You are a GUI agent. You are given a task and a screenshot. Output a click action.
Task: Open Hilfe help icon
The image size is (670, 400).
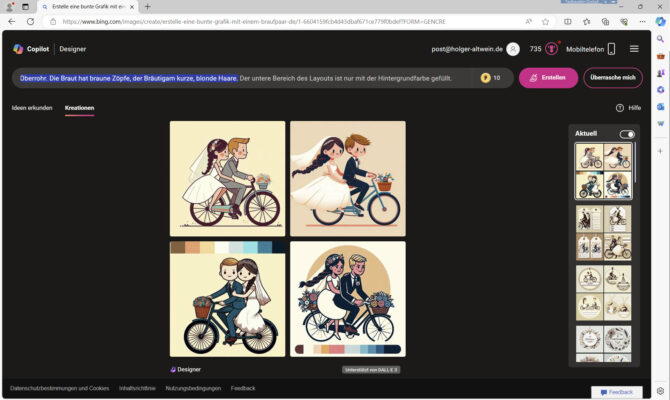click(620, 107)
